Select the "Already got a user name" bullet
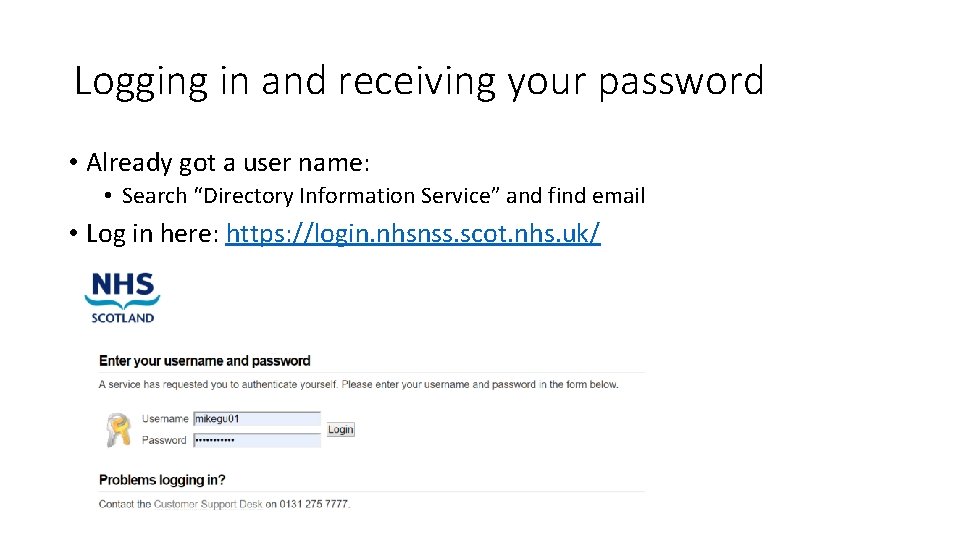Image resolution: width=960 pixels, height=540 pixels. click(x=228, y=162)
